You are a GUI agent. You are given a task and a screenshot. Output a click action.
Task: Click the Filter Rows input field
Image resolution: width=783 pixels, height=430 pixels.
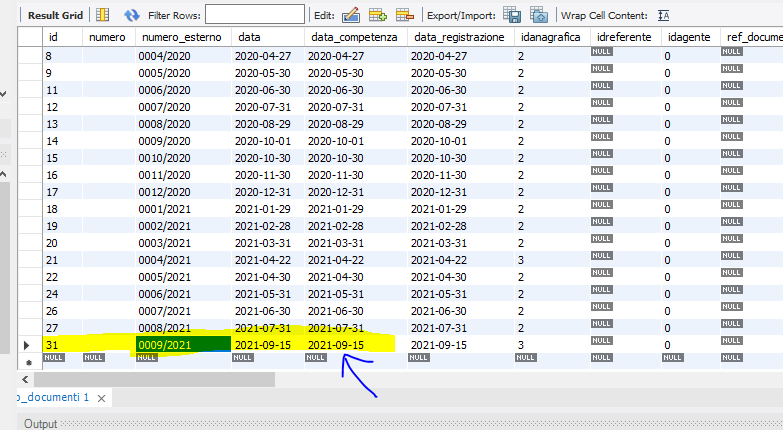[x=255, y=14]
